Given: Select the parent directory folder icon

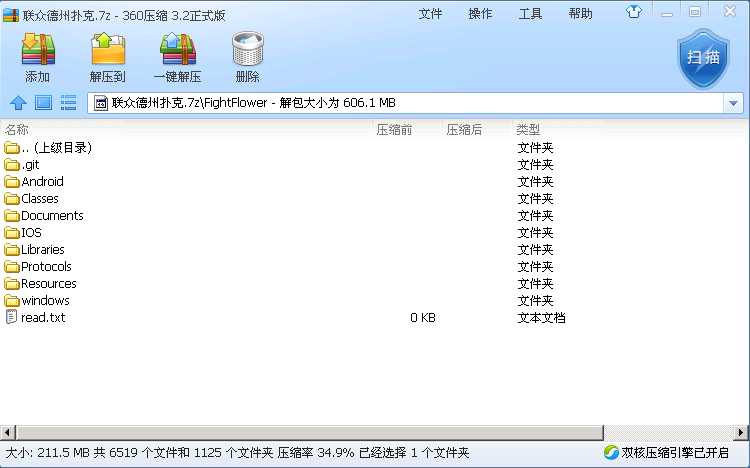Looking at the screenshot, I should pyautogui.click(x=11, y=148).
